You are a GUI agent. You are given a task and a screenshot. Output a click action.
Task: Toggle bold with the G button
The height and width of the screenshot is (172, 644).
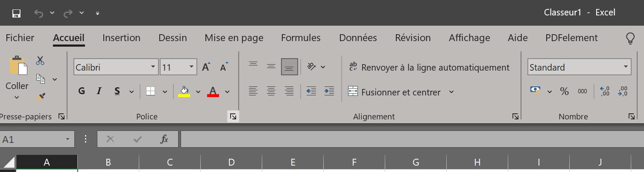82,91
